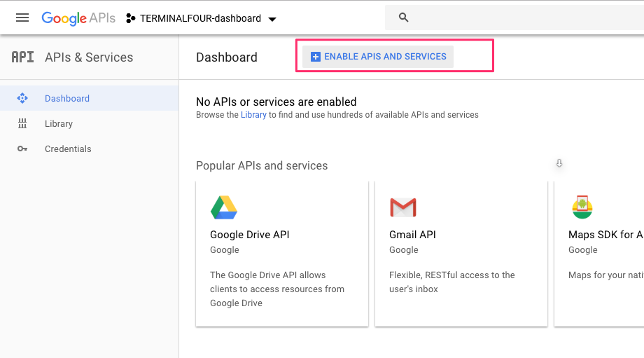The image size is (644, 358).
Task: Select Dashboard in the sidebar
Action: [89, 98]
